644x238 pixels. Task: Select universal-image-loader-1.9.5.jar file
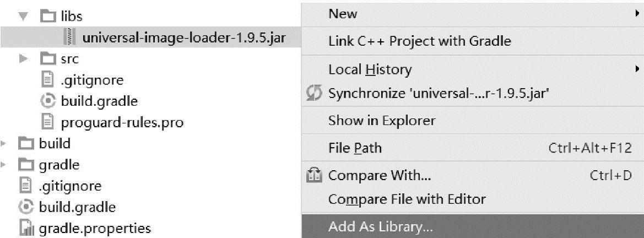click(x=184, y=37)
